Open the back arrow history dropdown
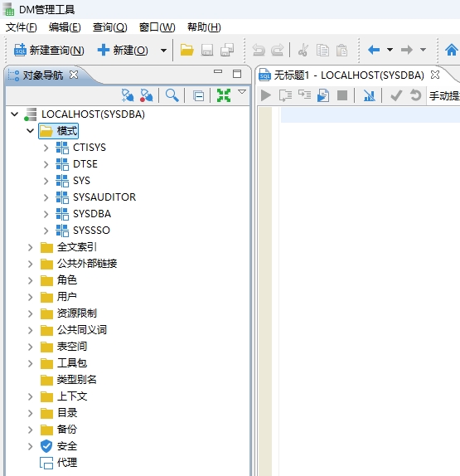460x476 pixels. [390, 50]
